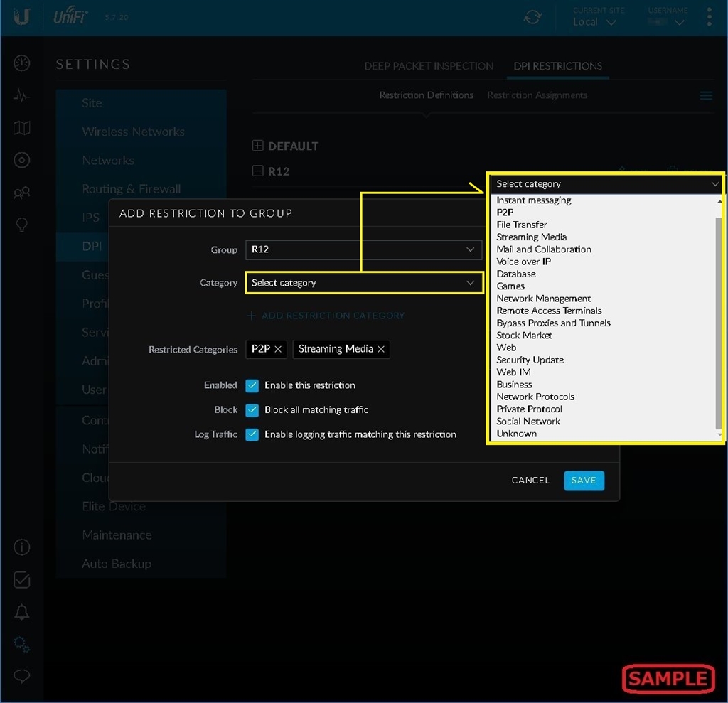The width and height of the screenshot is (728, 703).
Task: Select Network Management category
Action: [544, 299]
